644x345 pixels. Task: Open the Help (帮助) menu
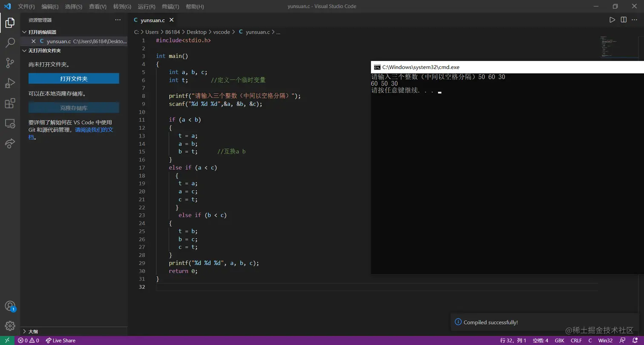click(x=195, y=6)
